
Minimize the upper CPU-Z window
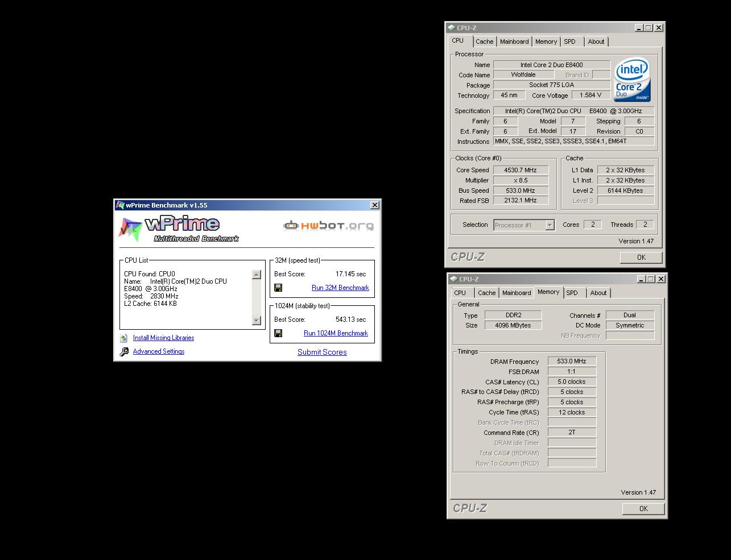[x=639, y=27]
